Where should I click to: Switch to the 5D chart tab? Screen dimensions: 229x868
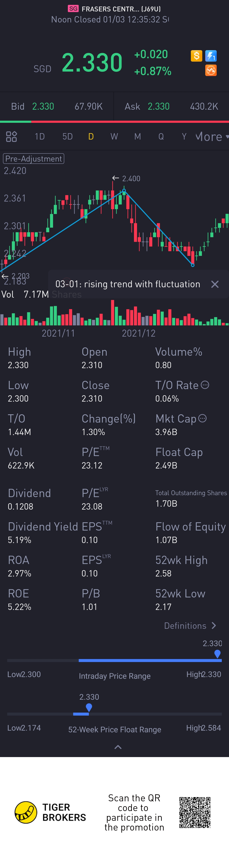tap(67, 137)
